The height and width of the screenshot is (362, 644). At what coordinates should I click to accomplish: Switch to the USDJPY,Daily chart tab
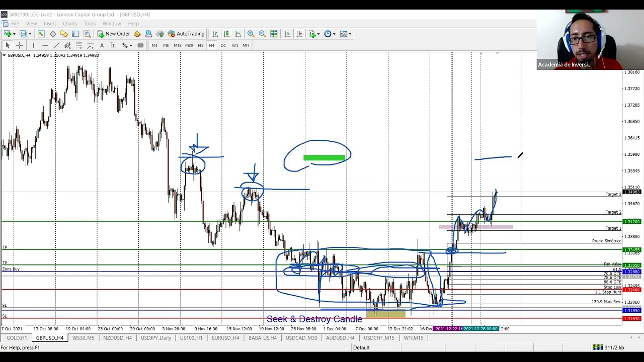click(156, 338)
